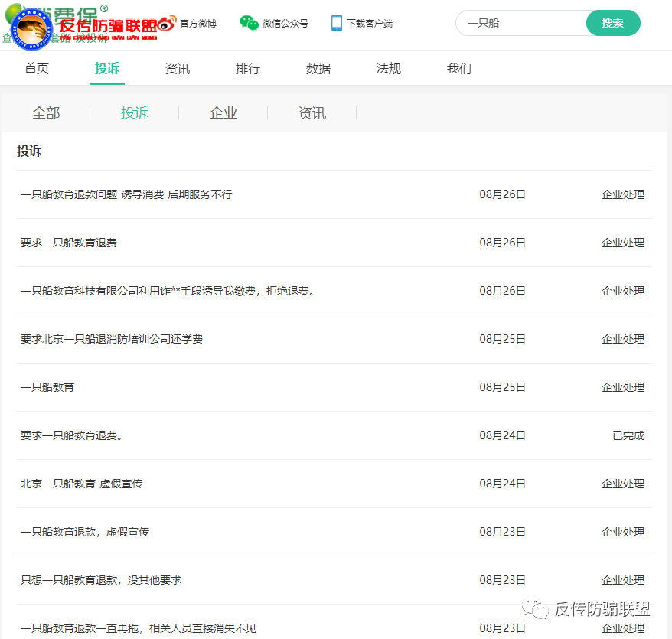Click 企业处理 status on the first complaint
The width and height of the screenshot is (672, 639).
click(x=622, y=194)
